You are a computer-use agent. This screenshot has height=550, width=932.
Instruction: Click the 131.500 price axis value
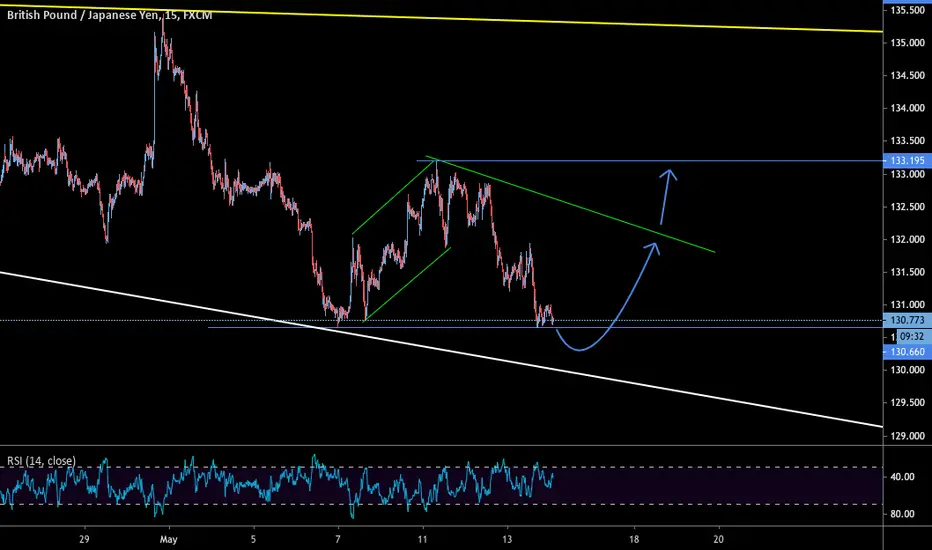click(x=908, y=272)
